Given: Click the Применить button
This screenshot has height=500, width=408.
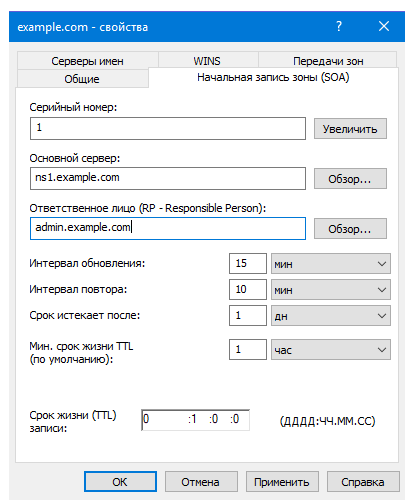Looking at the screenshot, I should (282, 482).
